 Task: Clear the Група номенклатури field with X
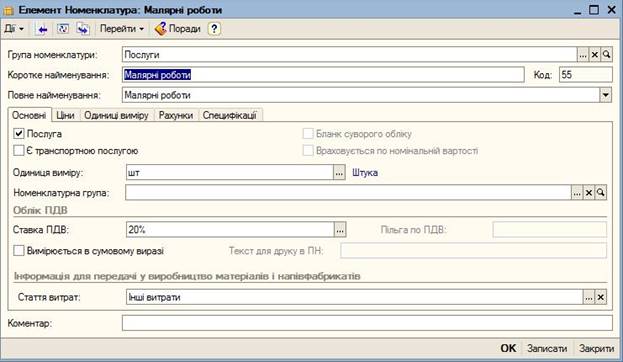click(594, 55)
